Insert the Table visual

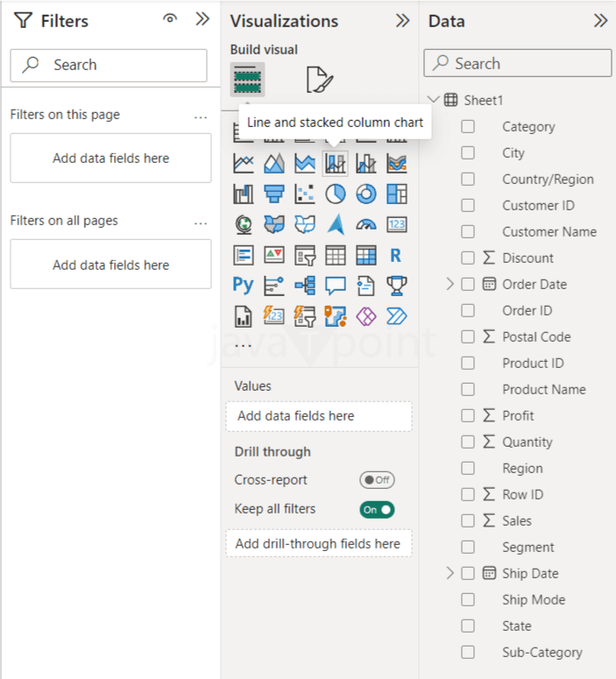[x=336, y=256]
